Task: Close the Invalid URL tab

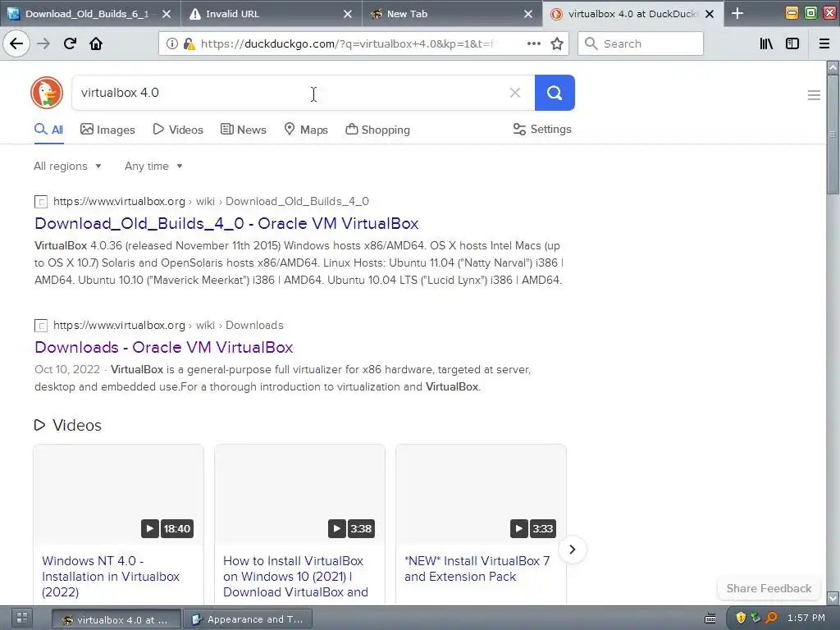Action: click(348, 14)
